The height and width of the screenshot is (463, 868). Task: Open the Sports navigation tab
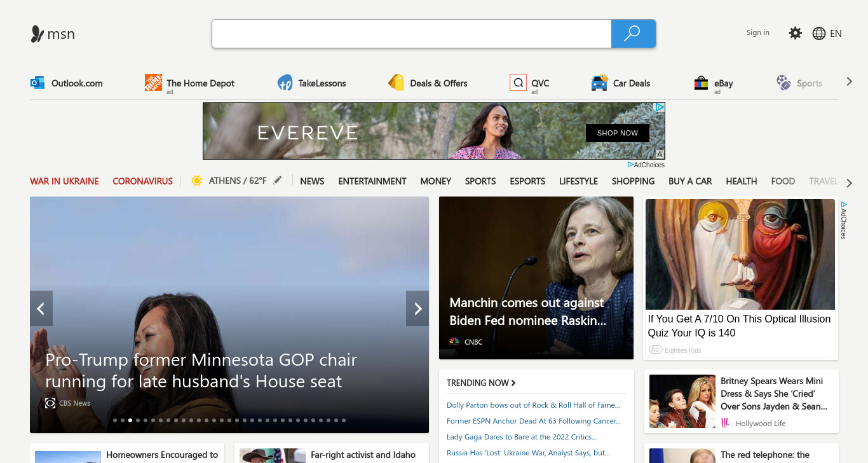coord(480,181)
